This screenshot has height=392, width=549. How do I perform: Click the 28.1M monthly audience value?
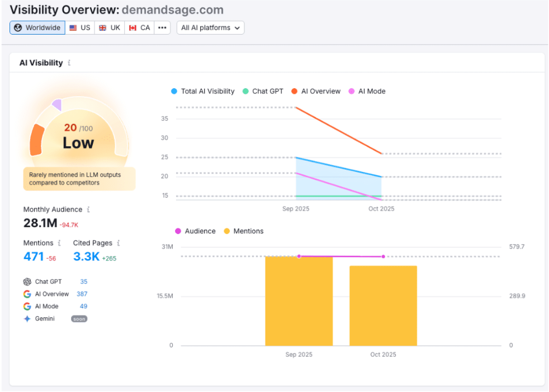[x=40, y=223]
